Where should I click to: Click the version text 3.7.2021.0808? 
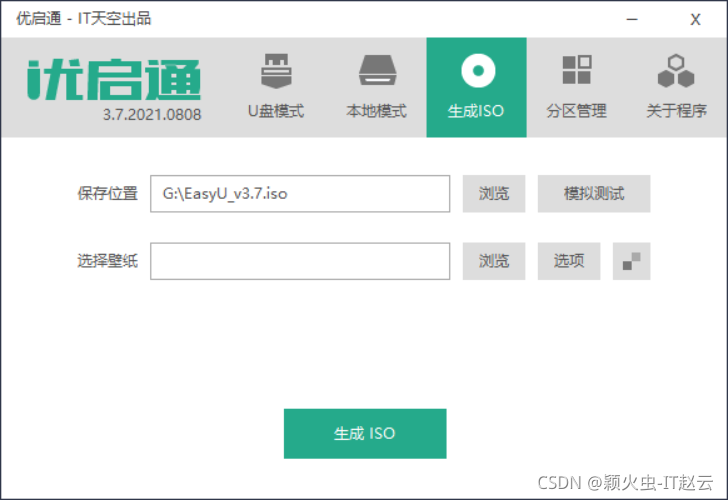(x=152, y=115)
